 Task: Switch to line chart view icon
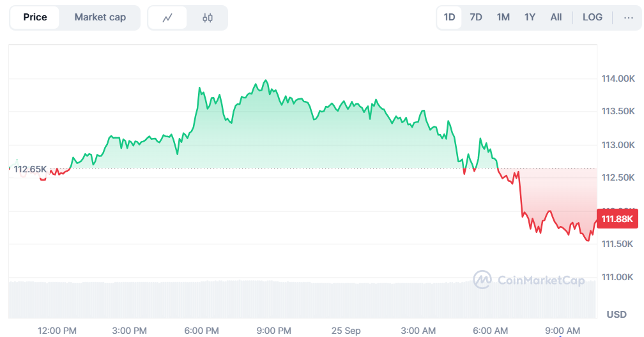[x=168, y=18]
